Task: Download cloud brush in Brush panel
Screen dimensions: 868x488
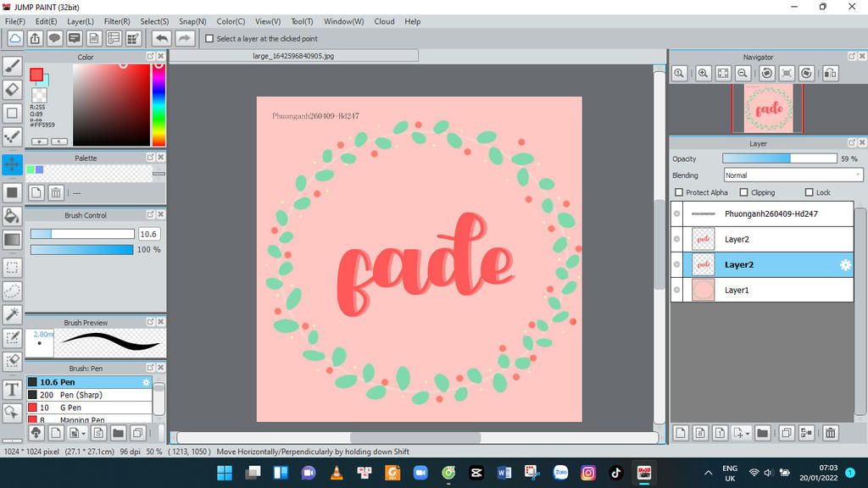Action: [36, 433]
